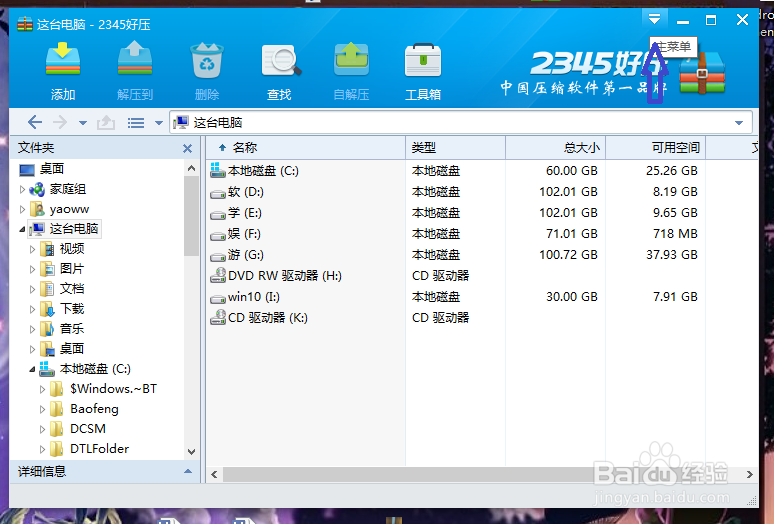Click the 718 MB free space cell
The image size is (774, 524).
(675, 234)
